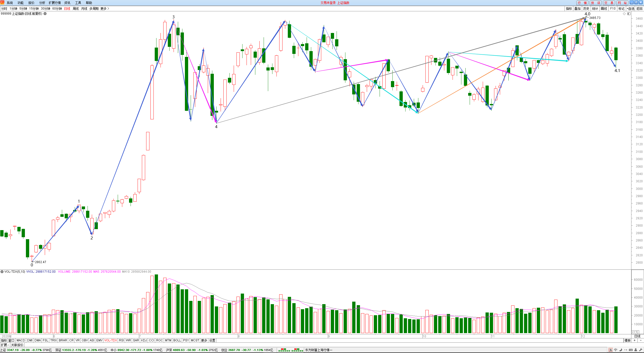644x353 pixels.
Task: Open the 历史 toolbar item
Action: click(x=586, y=9)
